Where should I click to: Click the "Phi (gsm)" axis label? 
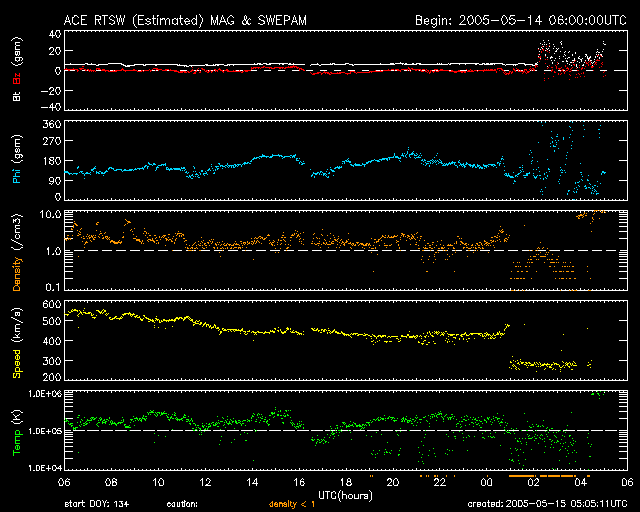pos(17,160)
